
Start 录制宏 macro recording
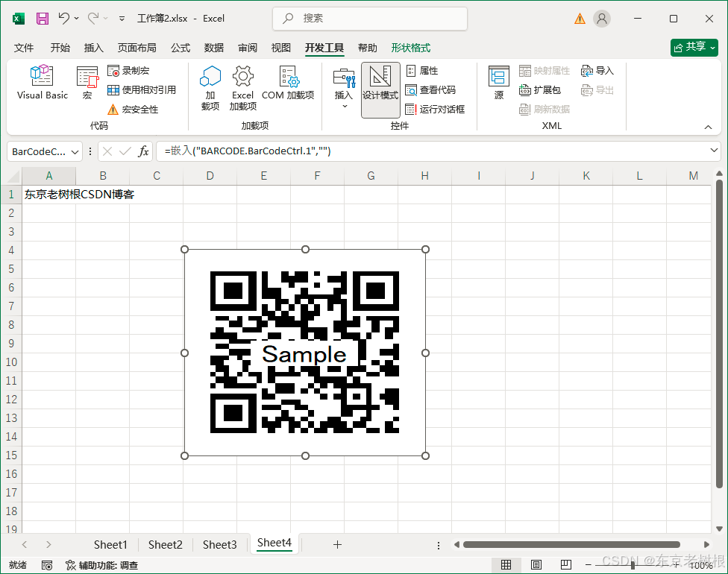tap(128, 71)
